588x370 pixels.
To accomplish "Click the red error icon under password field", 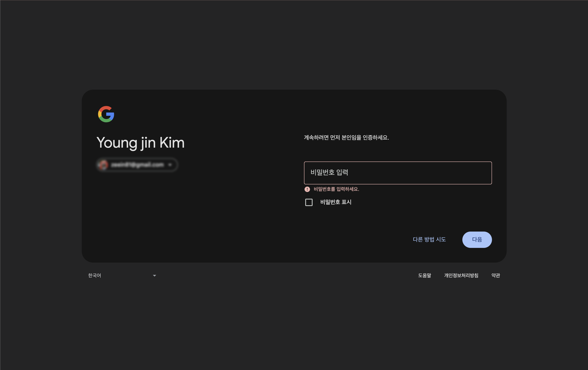I will pyautogui.click(x=307, y=189).
